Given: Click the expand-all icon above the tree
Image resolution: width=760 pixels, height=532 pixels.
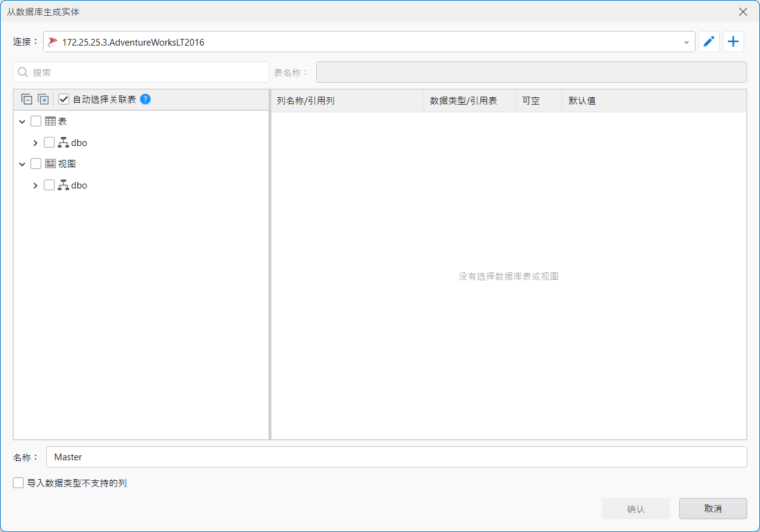Looking at the screenshot, I should click(43, 98).
